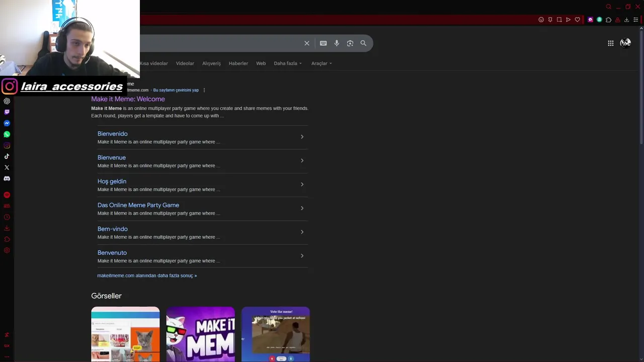Open 'Make it Meme: Welcome' result
The height and width of the screenshot is (362, 644).
point(128,99)
